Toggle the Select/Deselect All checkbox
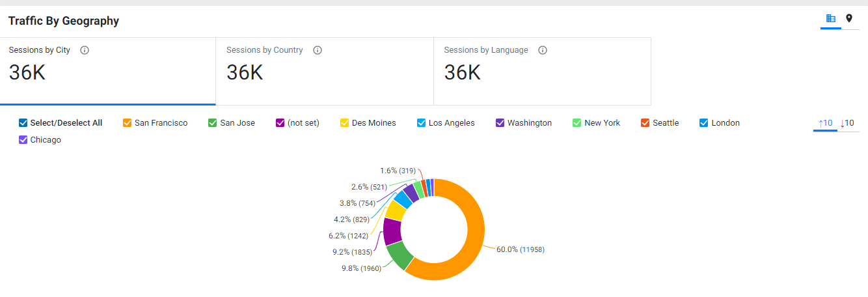This screenshot has width=868, height=297. [23, 123]
